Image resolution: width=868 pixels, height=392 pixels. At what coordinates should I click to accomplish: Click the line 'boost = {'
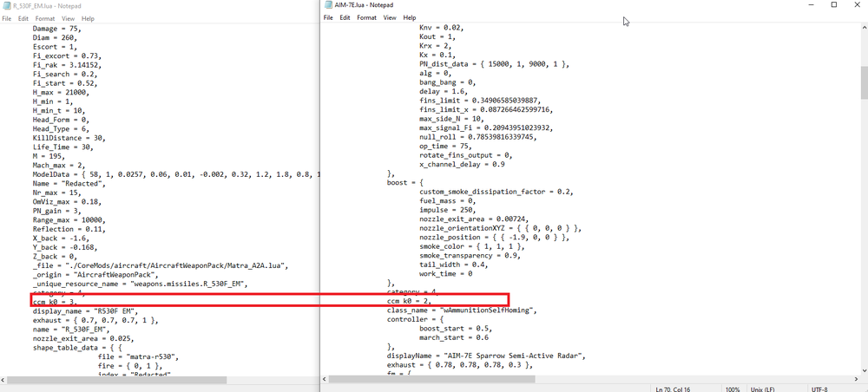click(405, 182)
